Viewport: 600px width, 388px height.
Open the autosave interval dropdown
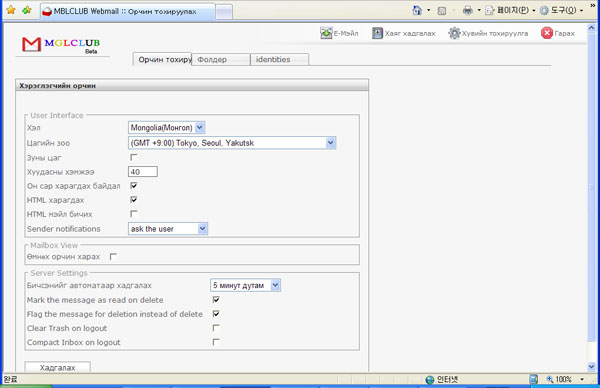point(245,285)
